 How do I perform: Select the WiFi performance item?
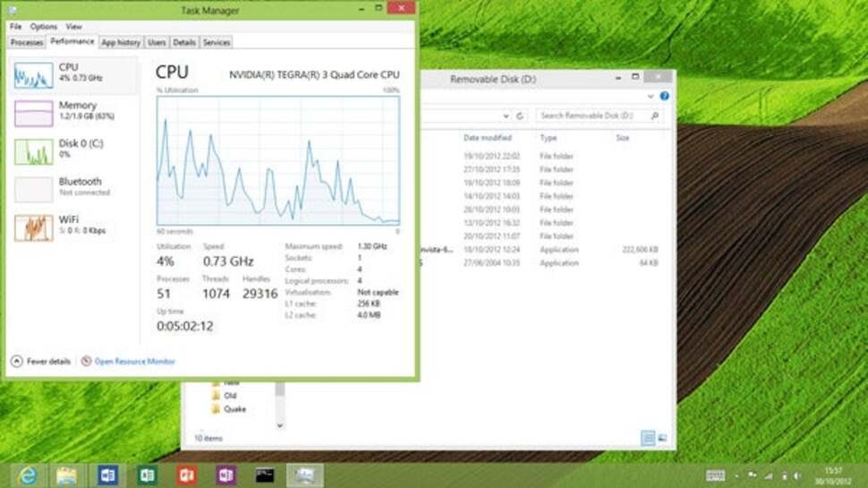point(73,227)
